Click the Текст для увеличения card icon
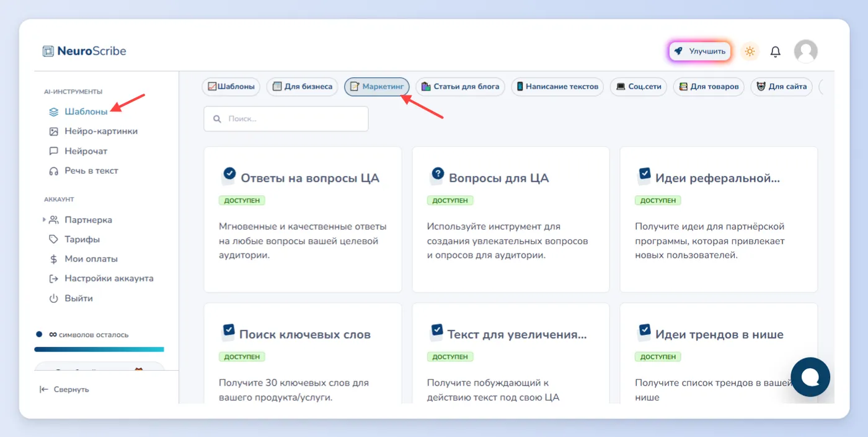Viewport: 868px width, 437px height. [x=436, y=332]
